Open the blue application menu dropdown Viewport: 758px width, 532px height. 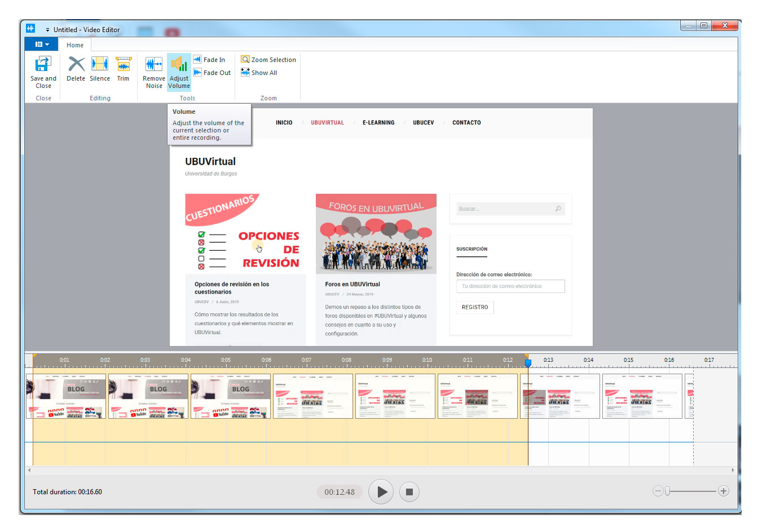tap(41, 45)
